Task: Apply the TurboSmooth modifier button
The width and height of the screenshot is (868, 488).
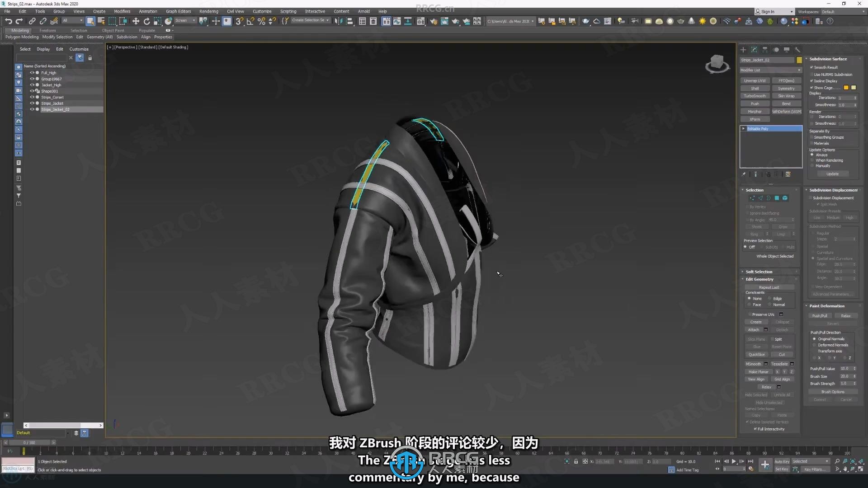Action: [755, 96]
